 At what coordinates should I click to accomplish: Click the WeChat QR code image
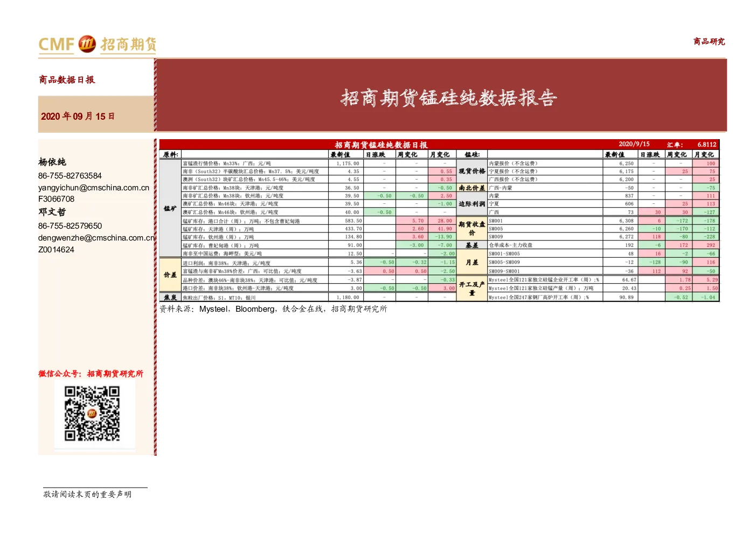(x=92, y=414)
